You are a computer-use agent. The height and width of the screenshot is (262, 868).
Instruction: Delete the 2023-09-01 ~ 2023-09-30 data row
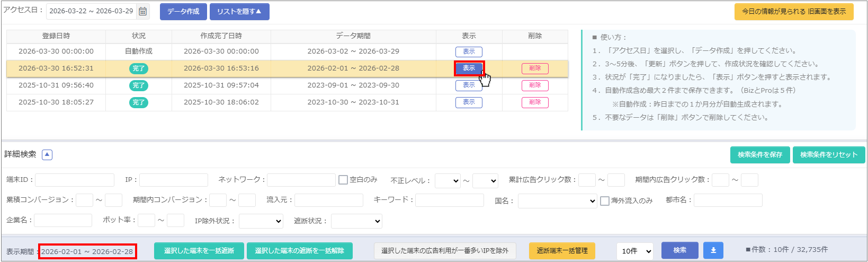pos(535,85)
